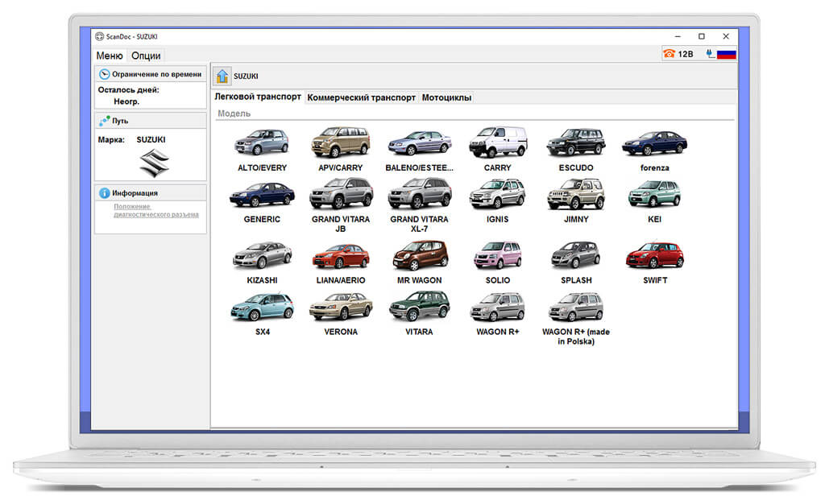Click the ScanDoc app icon in title bar
825x504 pixels.
coord(99,36)
